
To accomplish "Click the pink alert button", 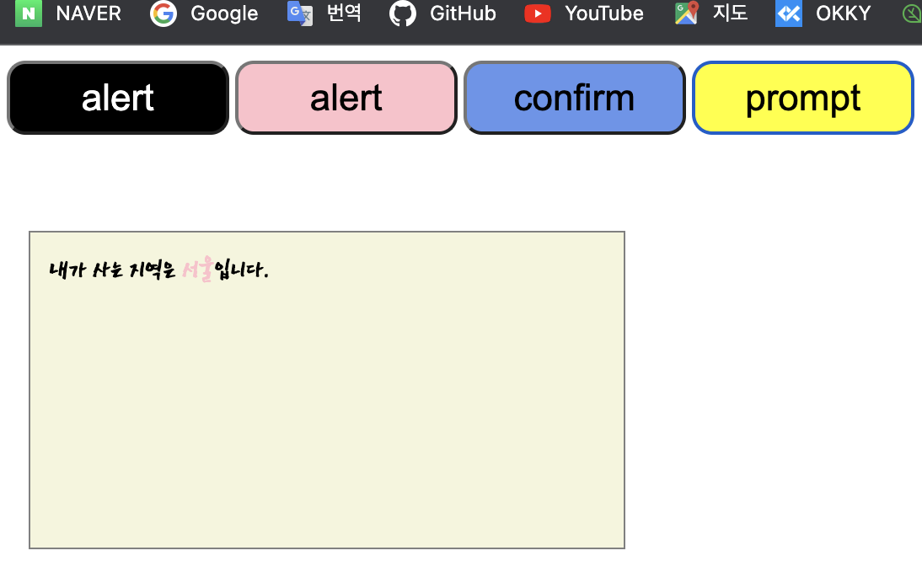I will [x=346, y=98].
